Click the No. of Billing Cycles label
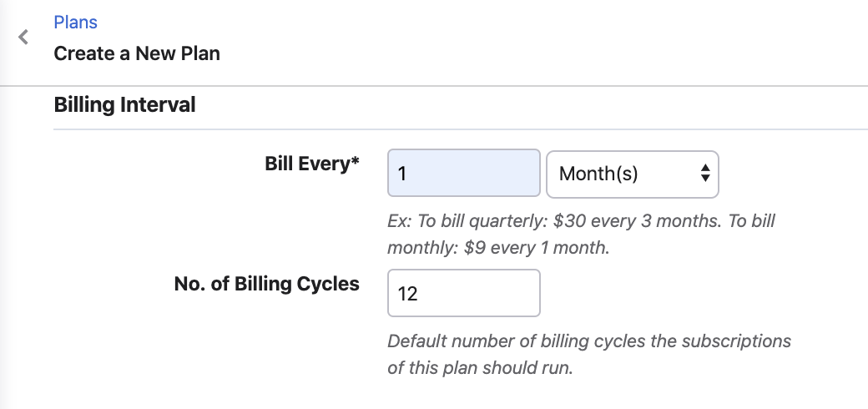This screenshot has width=868, height=409. coord(266,284)
